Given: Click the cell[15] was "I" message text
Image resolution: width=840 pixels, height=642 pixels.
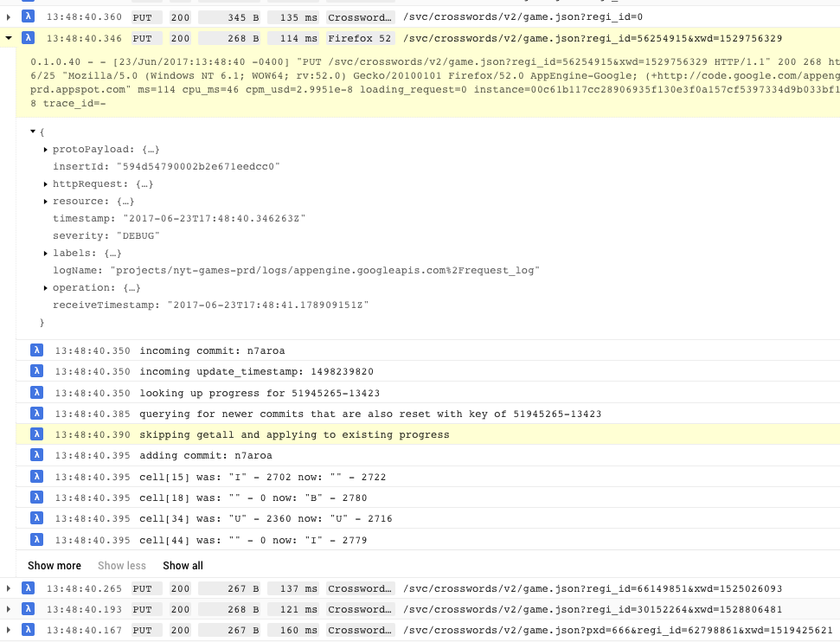Looking at the screenshot, I should coord(262,477).
